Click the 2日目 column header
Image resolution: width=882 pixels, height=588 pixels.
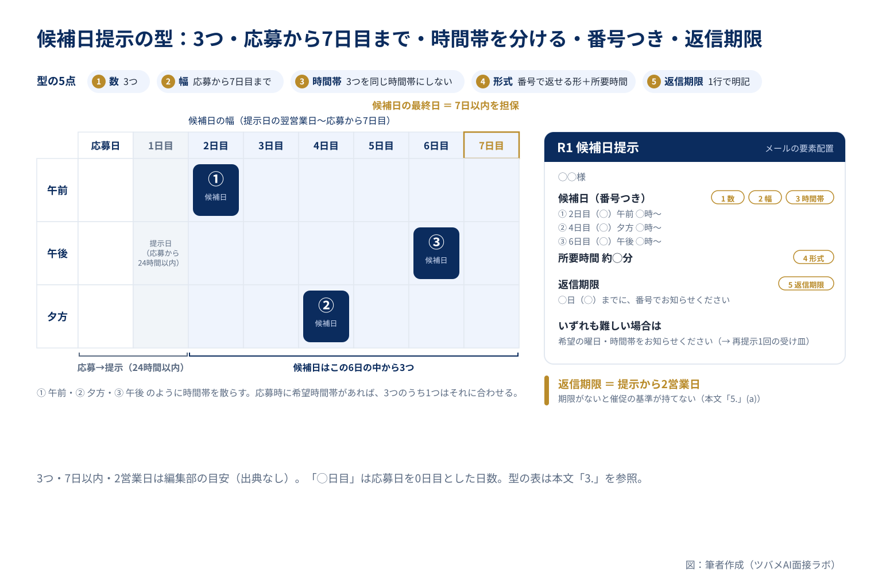point(216,146)
